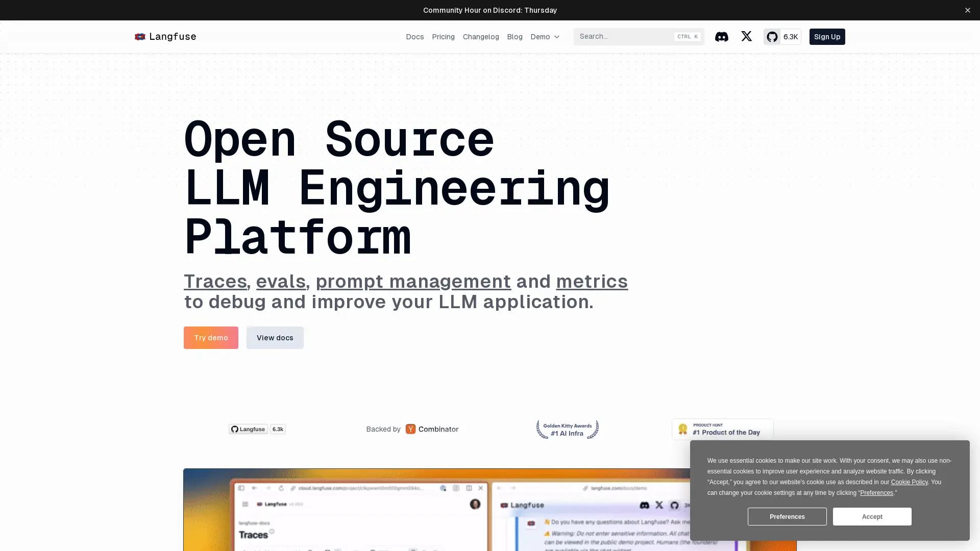This screenshot has width=980, height=551.
Task: Open the Changelog
Action: tap(480, 36)
